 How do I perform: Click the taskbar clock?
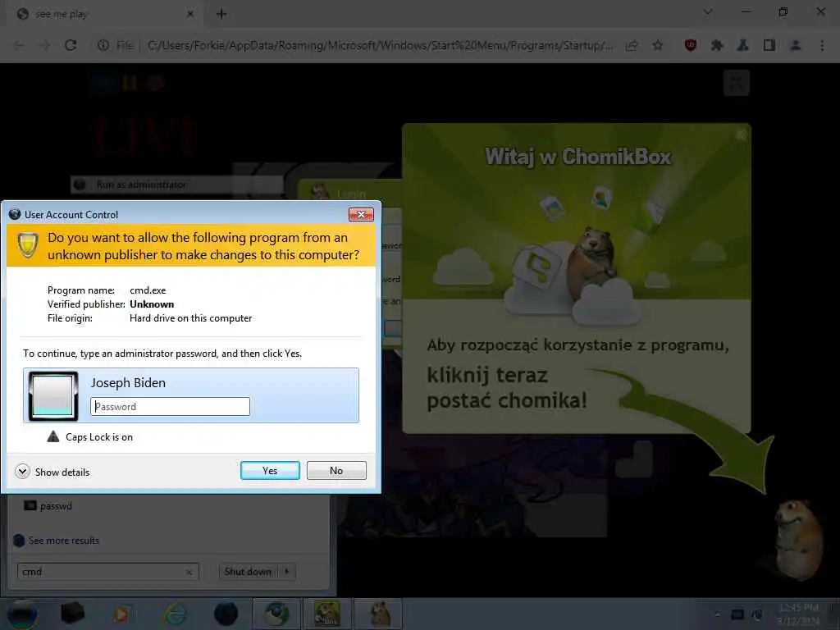(x=798, y=614)
